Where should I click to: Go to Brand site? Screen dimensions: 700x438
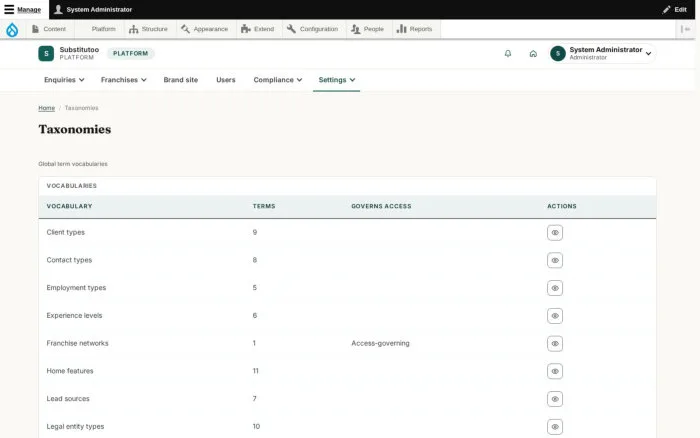(x=180, y=80)
